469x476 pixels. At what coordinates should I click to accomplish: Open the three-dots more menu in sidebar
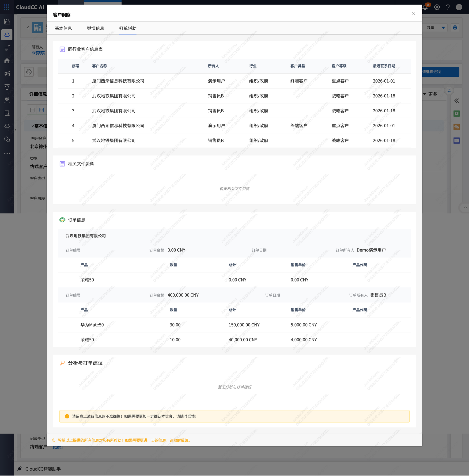click(7, 153)
